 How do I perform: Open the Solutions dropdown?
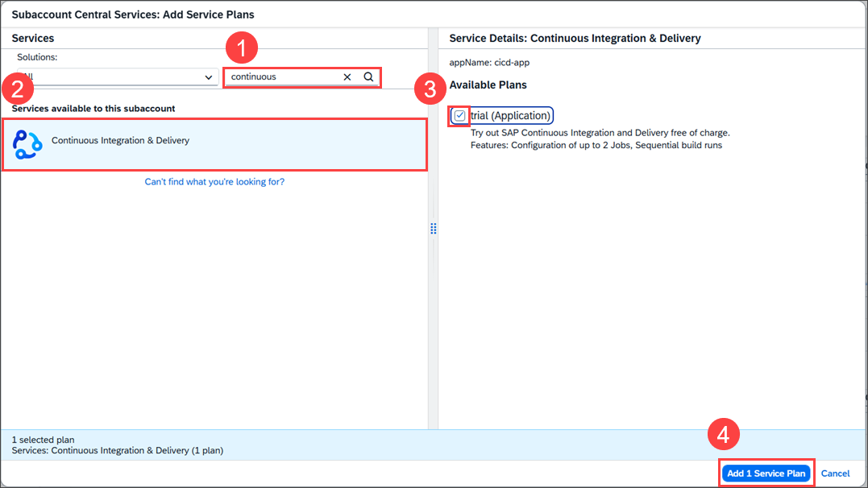tap(117, 77)
